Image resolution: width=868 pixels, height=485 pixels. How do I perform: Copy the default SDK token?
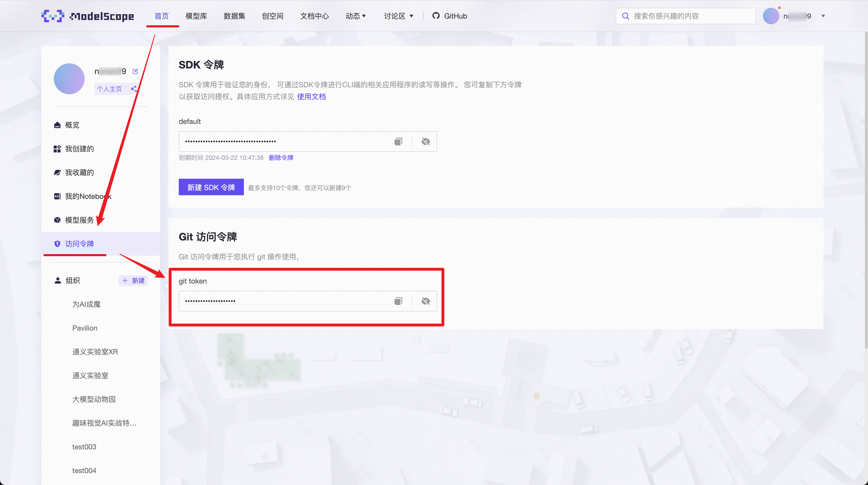pos(398,142)
